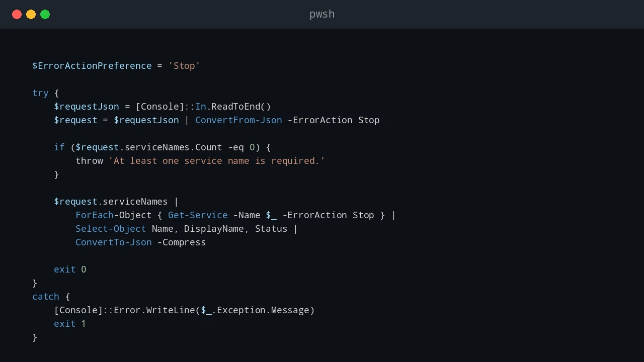Click the 'pwsh' window title
The width and height of the screenshot is (644, 362).
pos(322,14)
